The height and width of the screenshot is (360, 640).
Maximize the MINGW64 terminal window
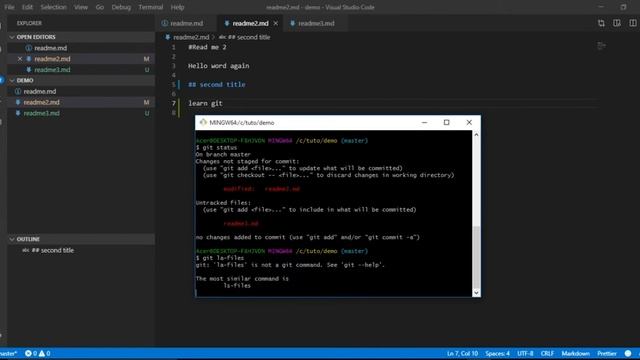click(447, 122)
